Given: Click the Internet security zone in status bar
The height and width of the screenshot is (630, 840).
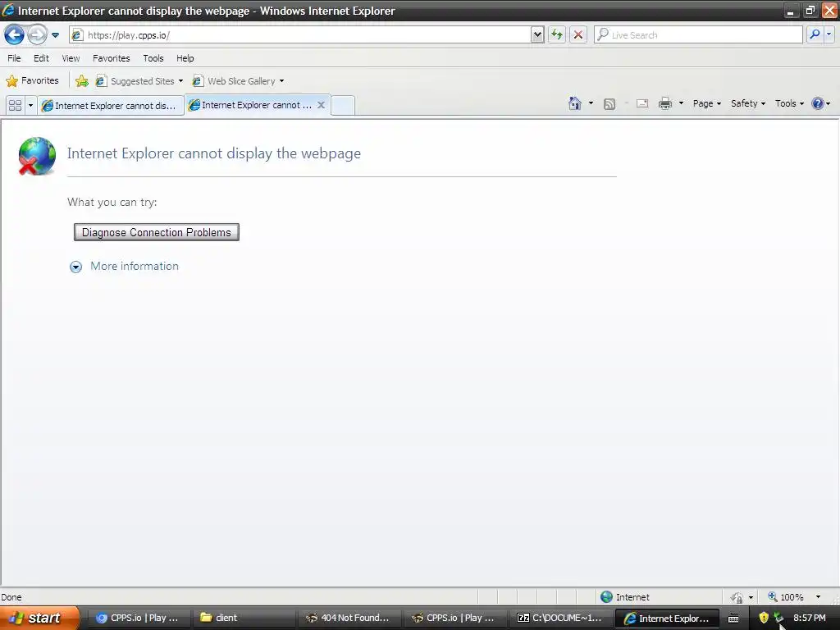Looking at the screenshot, I should tap(624, 597).
